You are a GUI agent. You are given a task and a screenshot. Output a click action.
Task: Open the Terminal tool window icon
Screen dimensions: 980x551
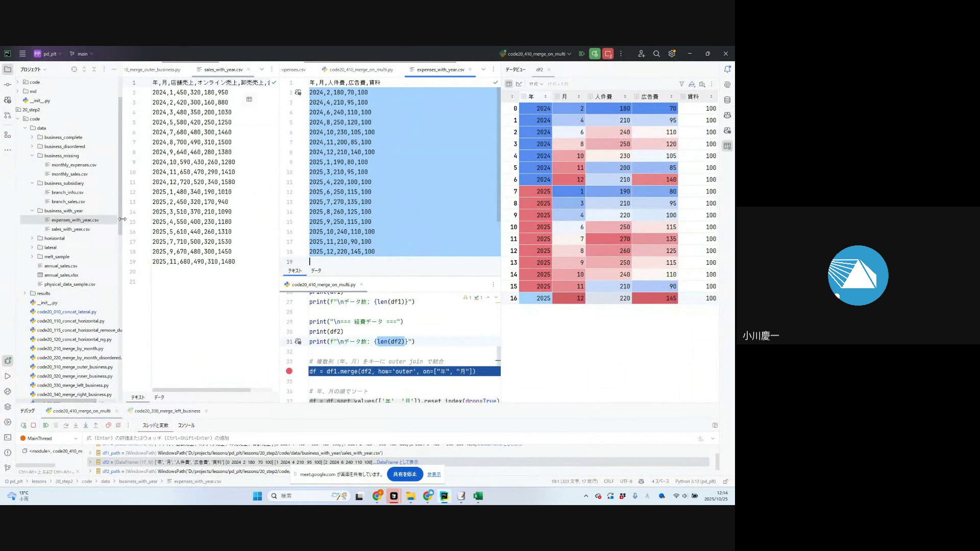pyautogui.click(x=8, y=437)
